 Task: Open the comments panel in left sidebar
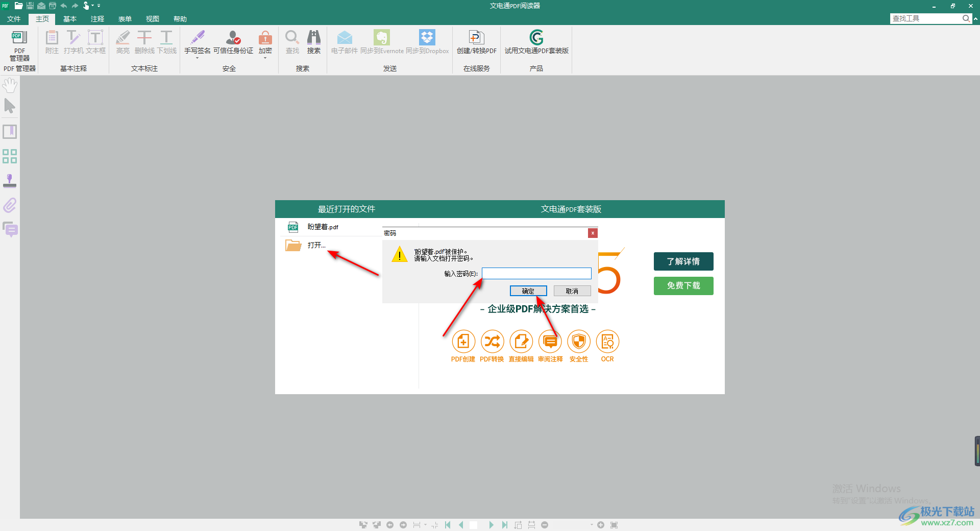click(x=10, y=230)
